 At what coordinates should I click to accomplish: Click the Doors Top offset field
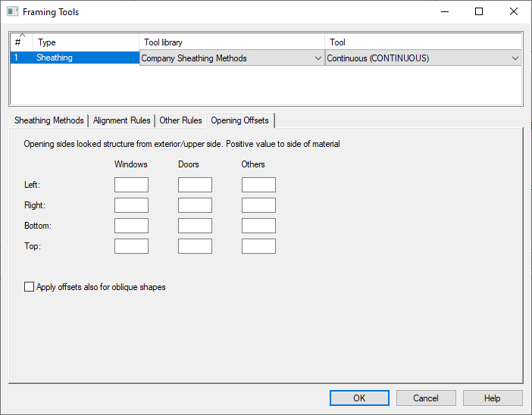coord(195,246)
